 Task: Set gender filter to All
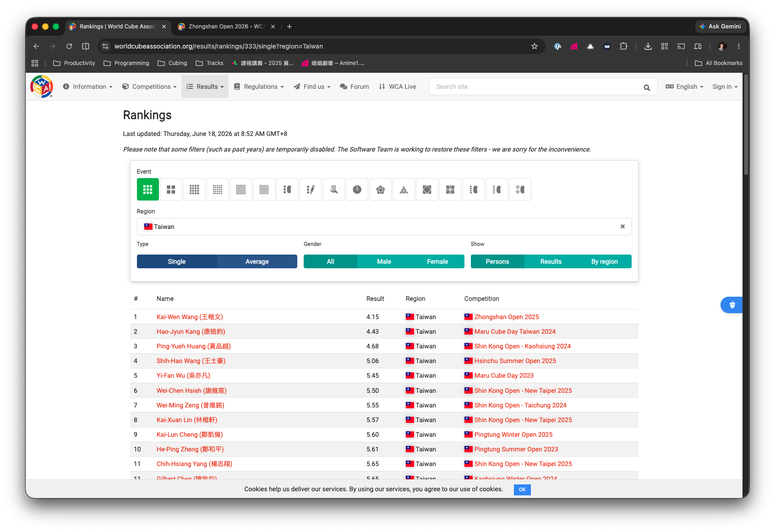(330, 261)
